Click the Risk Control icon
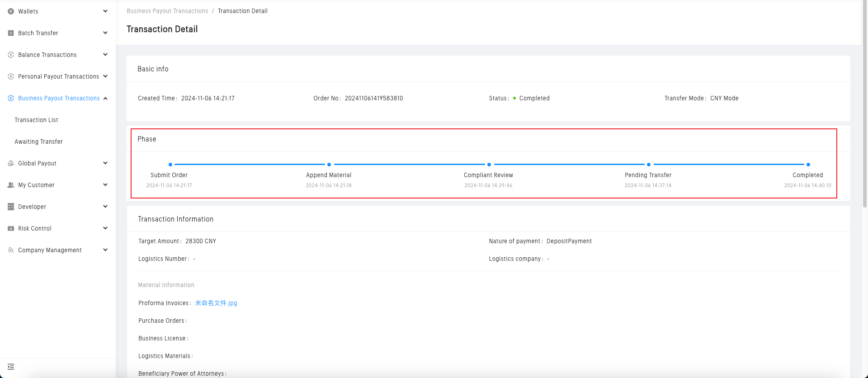 pyautogui.click(x=11, y=228)
